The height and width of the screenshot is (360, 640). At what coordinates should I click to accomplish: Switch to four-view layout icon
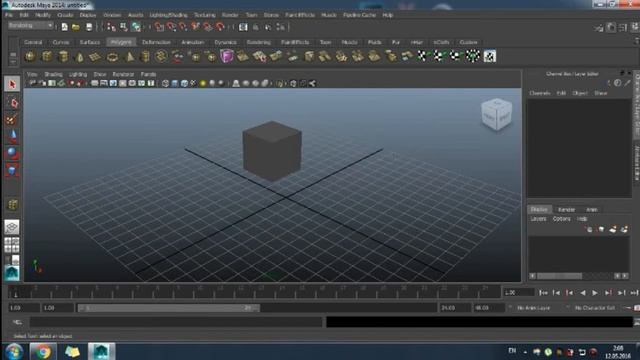click(x=12, y=245)
